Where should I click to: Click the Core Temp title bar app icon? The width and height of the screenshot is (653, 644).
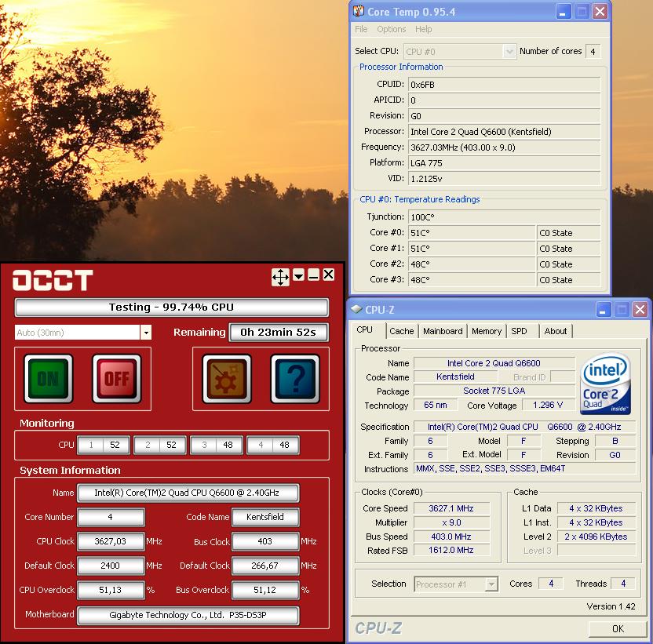click(358, 11)
